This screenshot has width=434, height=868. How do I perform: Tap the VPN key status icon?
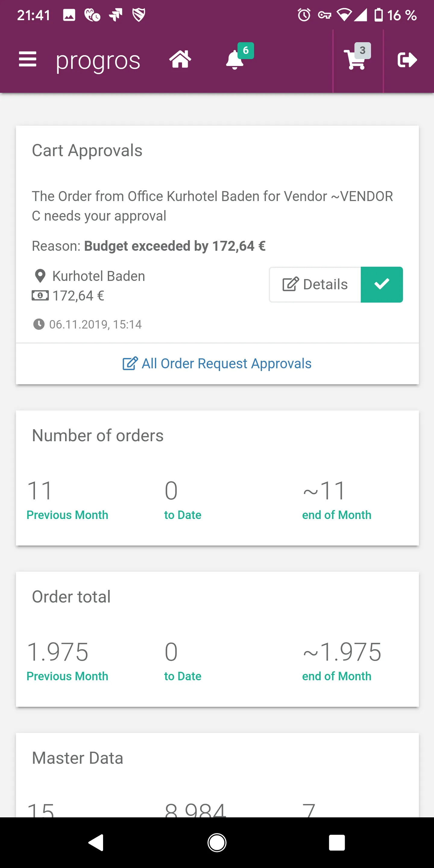tap(325, 15)
